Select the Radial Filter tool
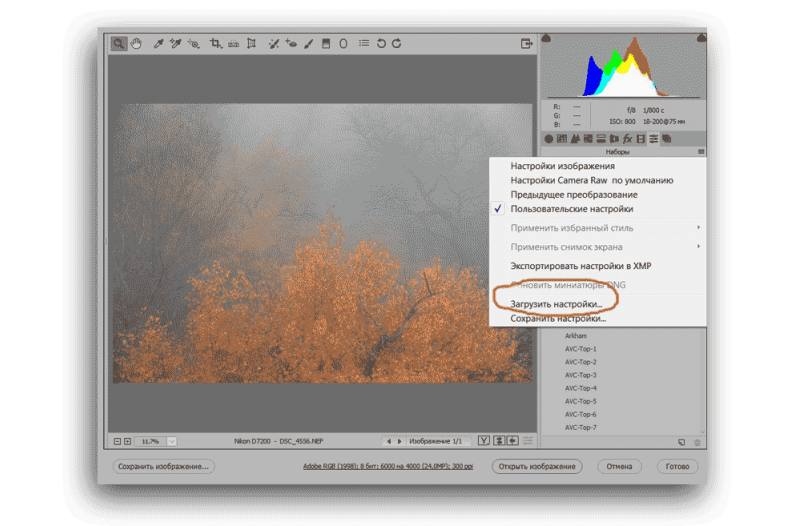 [343, 44]
